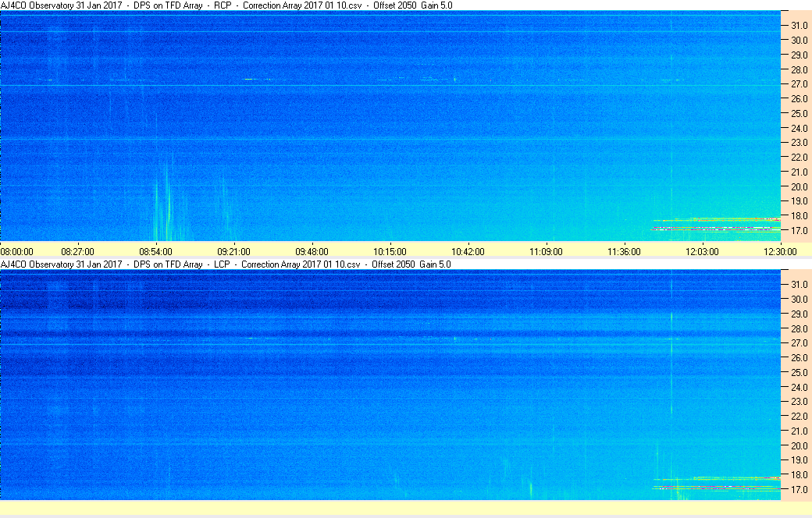Pick 17.0 label in LCP panel
This screenshot has height=518, width=812.
pyautogui.click(x=799, y=489)
